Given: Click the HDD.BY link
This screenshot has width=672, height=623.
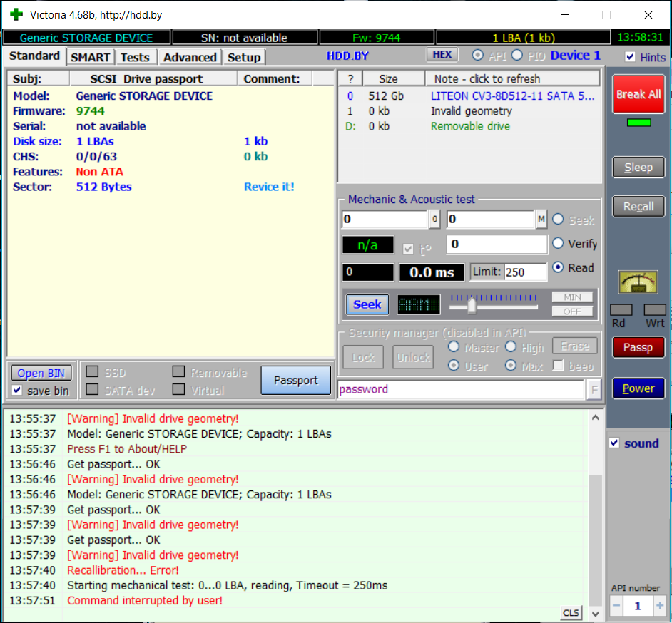Looking at the screenshot, I should point(347,56).
